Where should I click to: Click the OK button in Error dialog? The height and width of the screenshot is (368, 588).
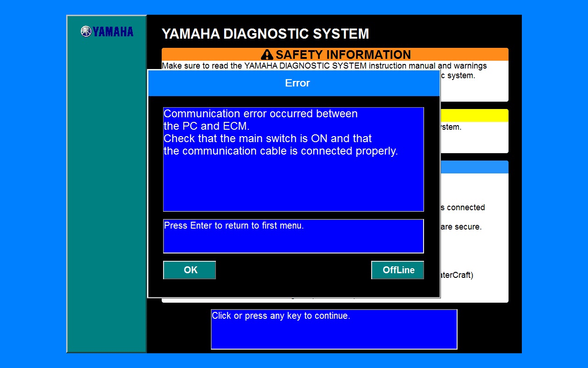[x=189, y=270]
